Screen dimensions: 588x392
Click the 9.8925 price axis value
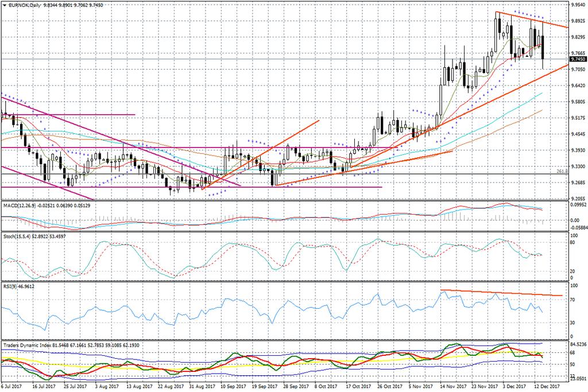pyautogui.click(x=578, y=21)
